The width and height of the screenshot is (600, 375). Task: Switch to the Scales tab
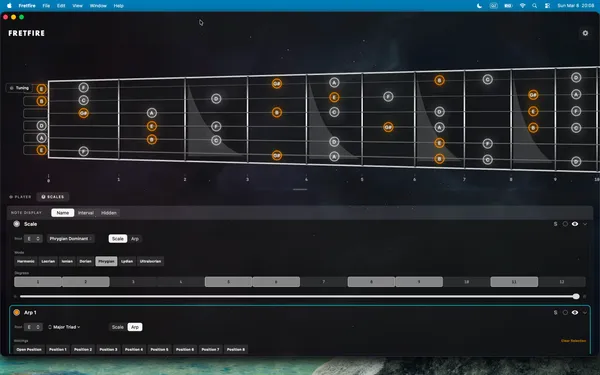[x=53, y=197]
